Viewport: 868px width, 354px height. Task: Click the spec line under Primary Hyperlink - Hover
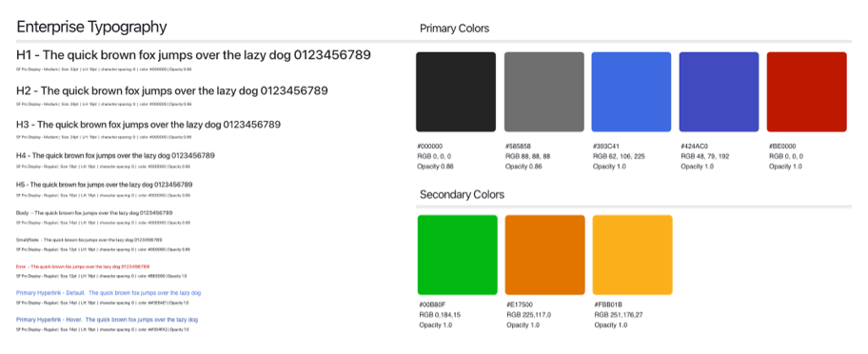point(103,329)
